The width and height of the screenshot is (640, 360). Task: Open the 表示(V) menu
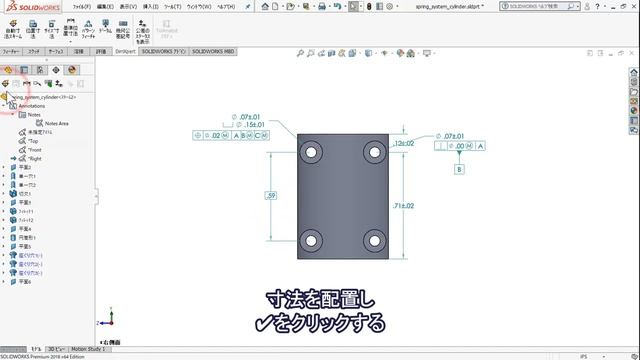click(128, 7)
